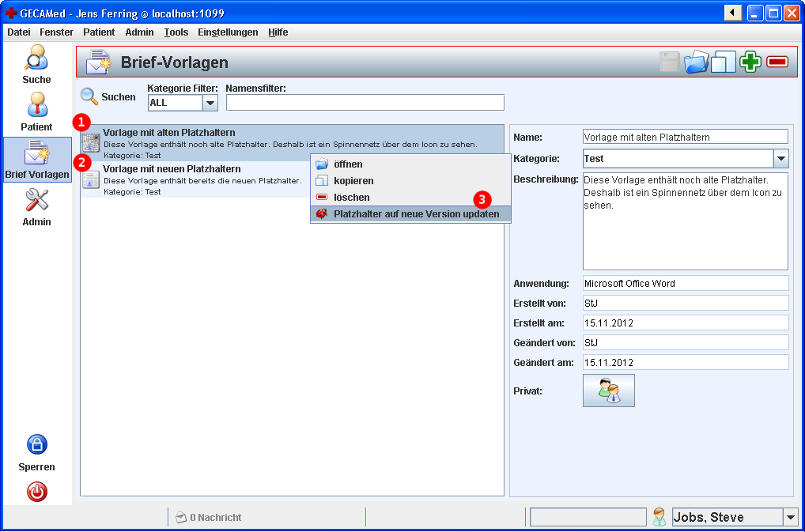Click the Beschreibung text area
The height and width of the screenshot is (532, 805).
click(685, 221)
